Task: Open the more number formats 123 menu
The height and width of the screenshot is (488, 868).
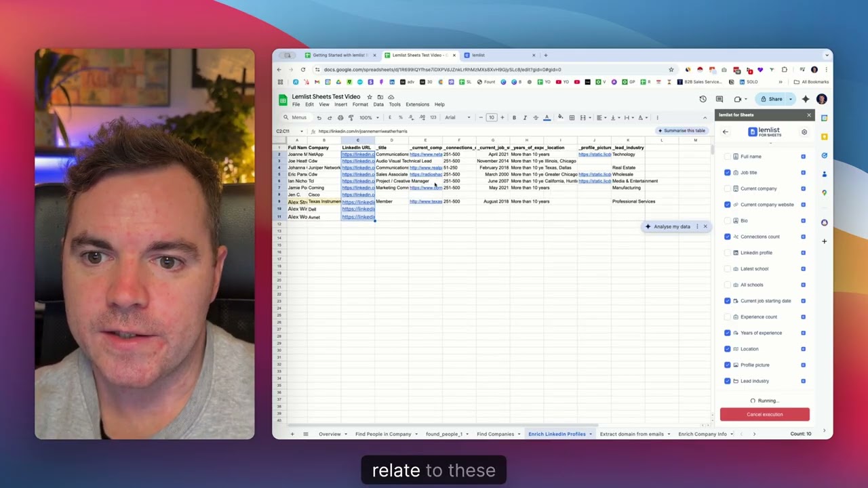Action: (433, 117)
